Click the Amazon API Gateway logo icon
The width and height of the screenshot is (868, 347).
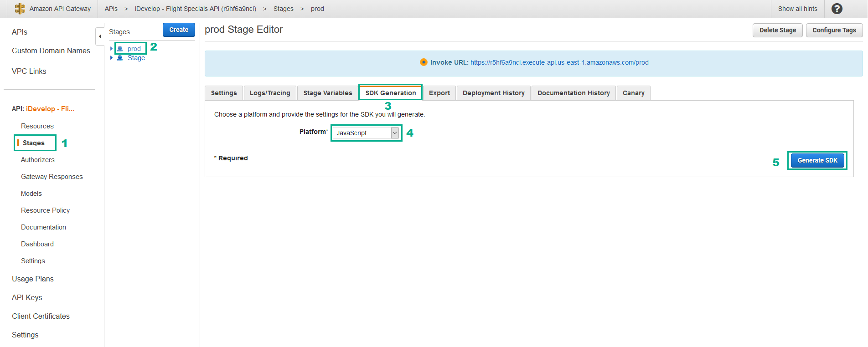[x=20, y=9]
